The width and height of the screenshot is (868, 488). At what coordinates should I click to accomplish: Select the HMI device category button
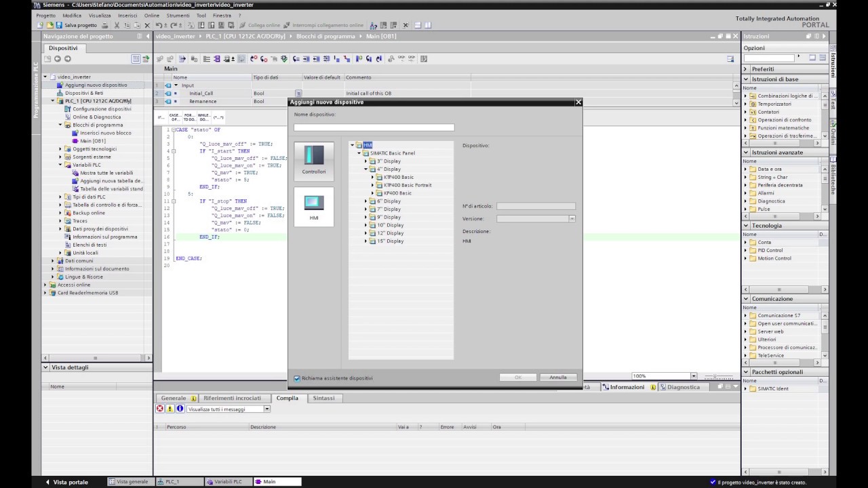(314, 206)
